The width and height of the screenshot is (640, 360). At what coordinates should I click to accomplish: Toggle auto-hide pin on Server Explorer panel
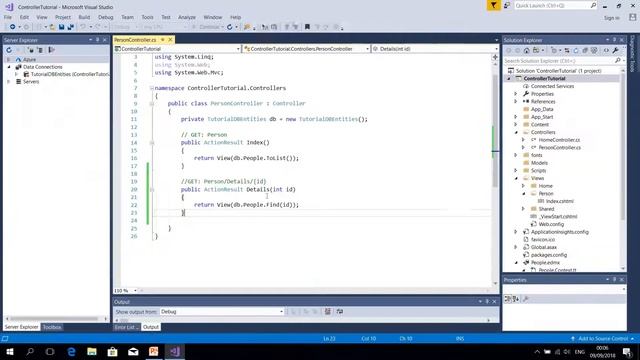pos(98,40)
